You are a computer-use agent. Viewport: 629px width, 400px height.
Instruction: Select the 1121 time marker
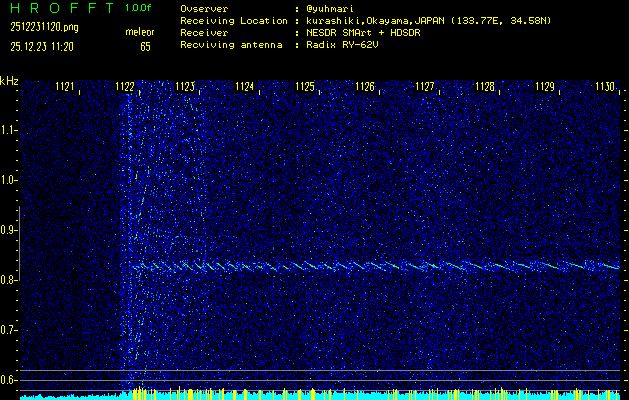pos(66,88)
